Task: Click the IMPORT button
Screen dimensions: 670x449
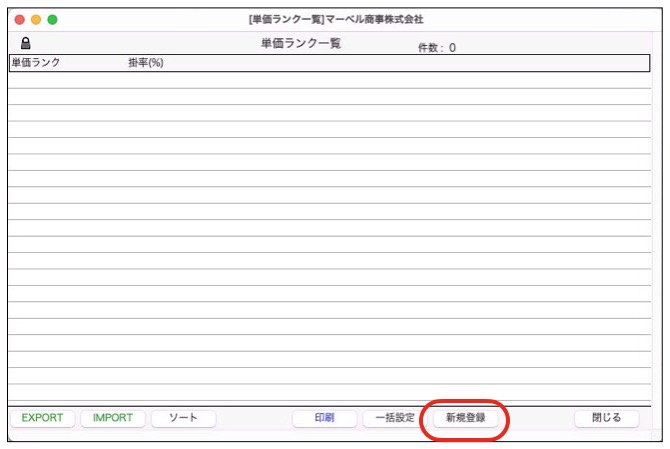Action: (113, 418)
